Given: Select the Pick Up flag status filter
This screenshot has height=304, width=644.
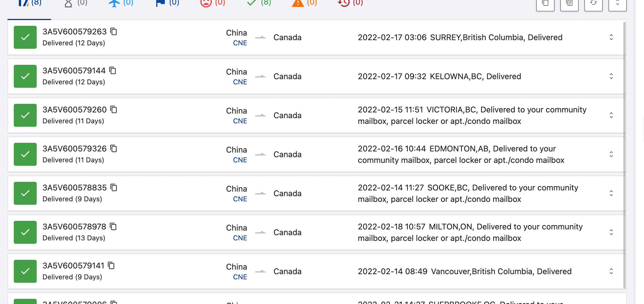Looking at the screenshot, I should tap(160, 3).
